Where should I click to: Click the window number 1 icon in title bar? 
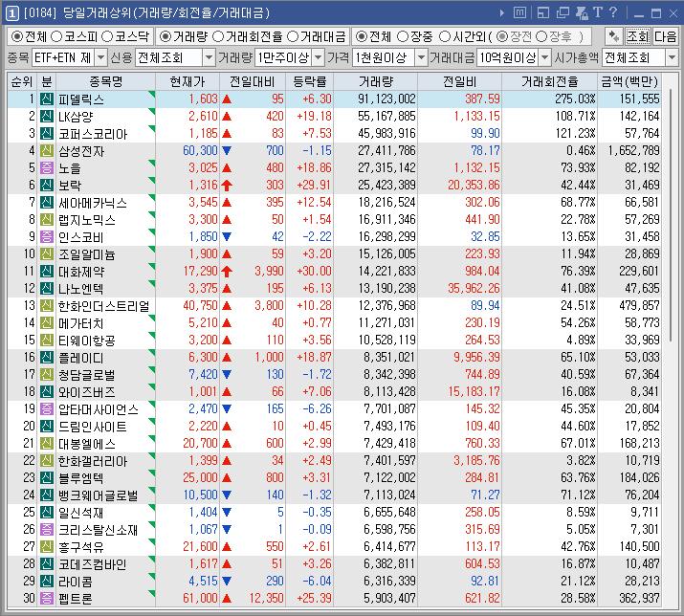pyautogui.click(x=12, y=13)
